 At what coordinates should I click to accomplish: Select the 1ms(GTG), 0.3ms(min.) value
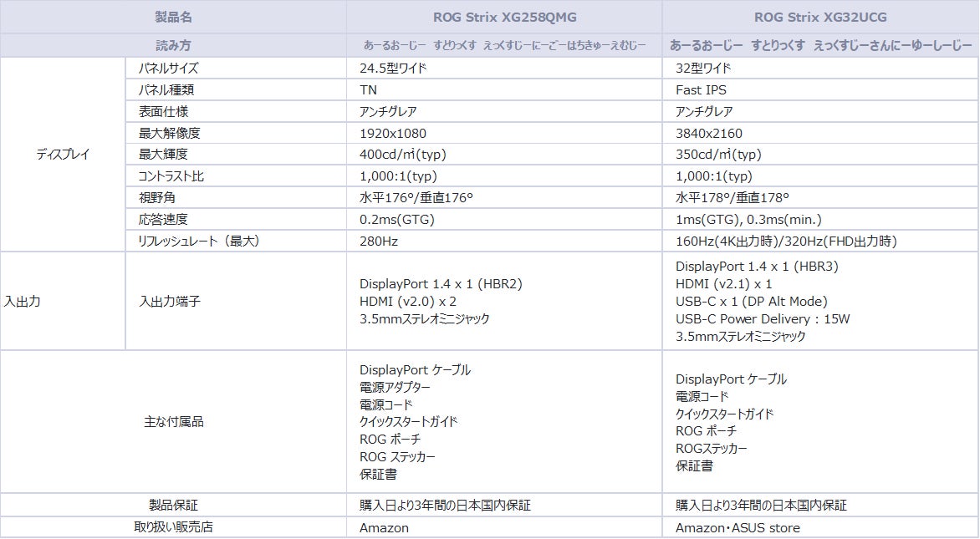(x=748, y=219)
